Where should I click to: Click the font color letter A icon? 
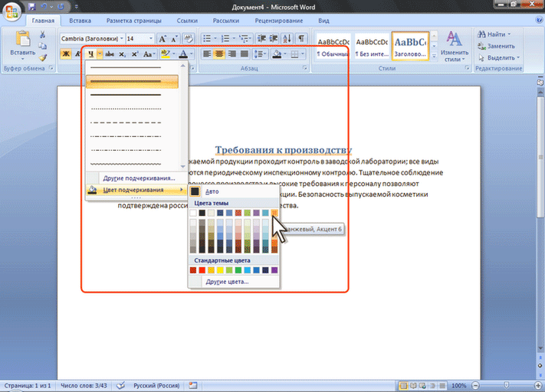182,54
